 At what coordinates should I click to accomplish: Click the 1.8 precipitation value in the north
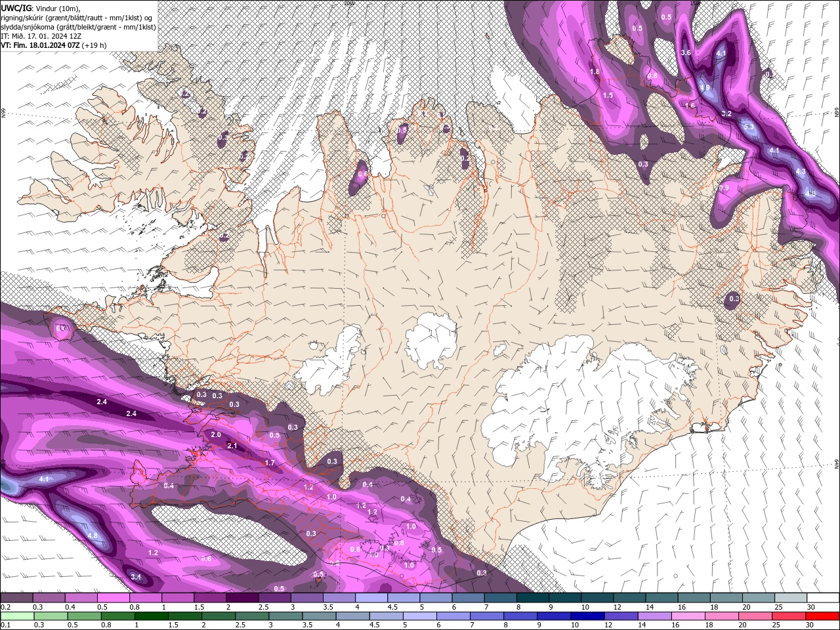coord(595,72)
